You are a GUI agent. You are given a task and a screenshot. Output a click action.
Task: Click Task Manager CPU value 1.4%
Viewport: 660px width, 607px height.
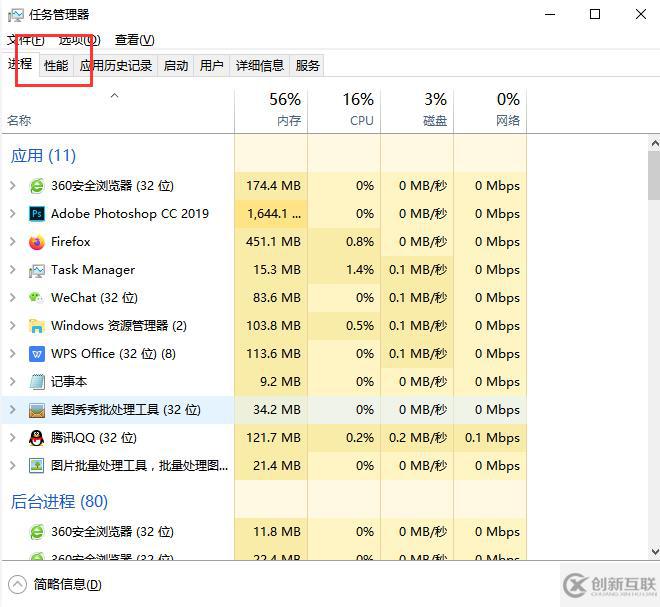pos(360,270)
